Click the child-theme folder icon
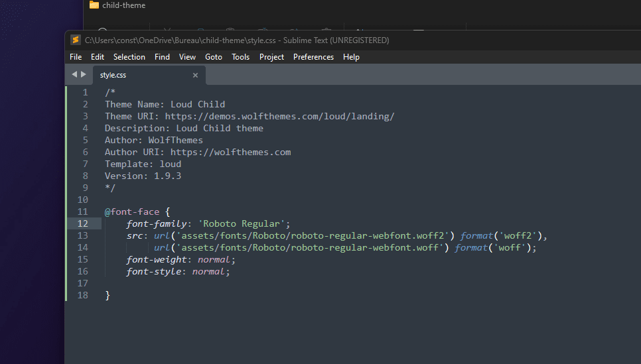The image size is (641, 364). [x=94, y=5]
